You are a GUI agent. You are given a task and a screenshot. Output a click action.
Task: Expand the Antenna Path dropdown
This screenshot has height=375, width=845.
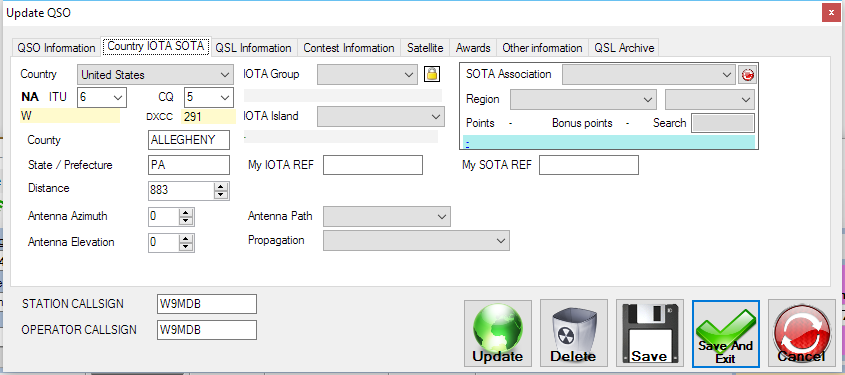pyautogui.click(x=386, y=217)
